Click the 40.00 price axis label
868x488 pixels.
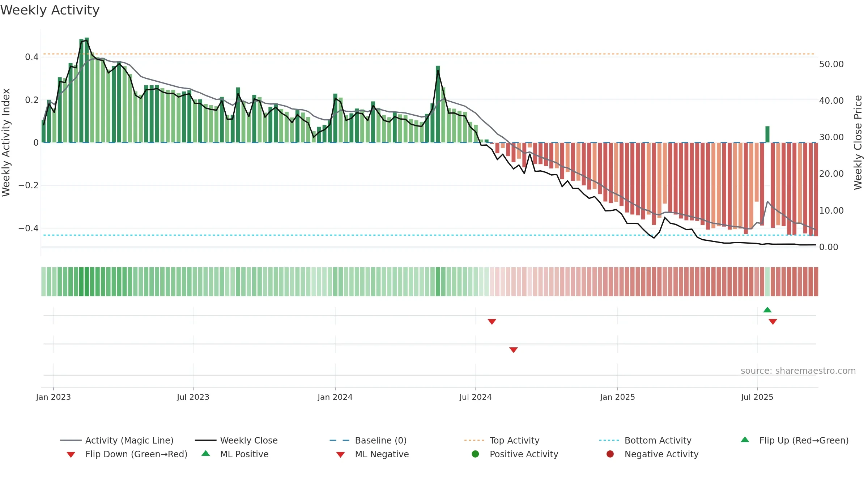pyautogui.click(x=831, y=101)
